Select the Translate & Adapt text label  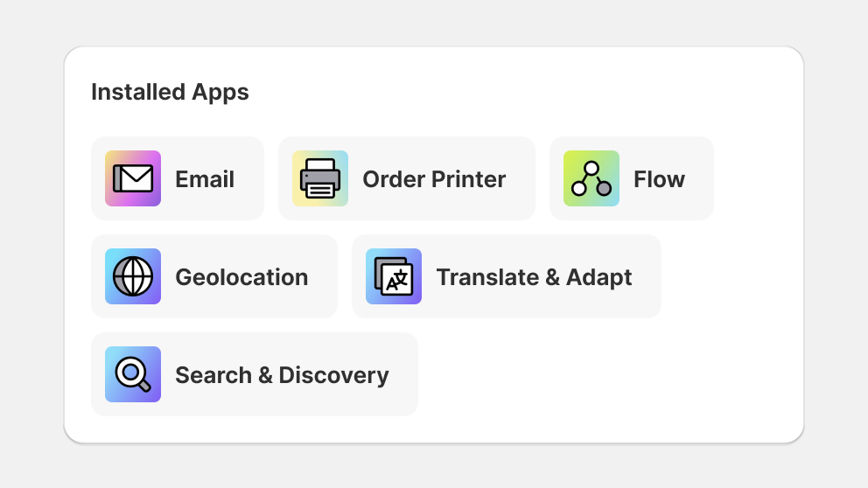click(x=535, y=277)
